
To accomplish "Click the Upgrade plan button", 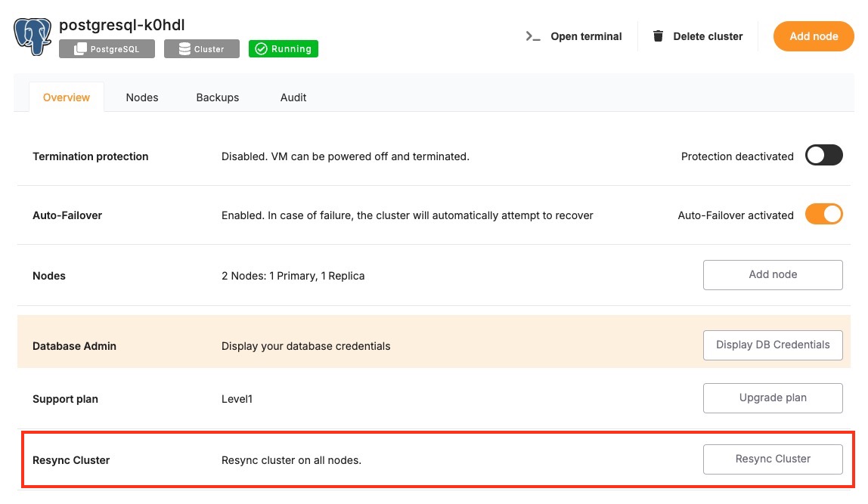I will pos(773,398).
